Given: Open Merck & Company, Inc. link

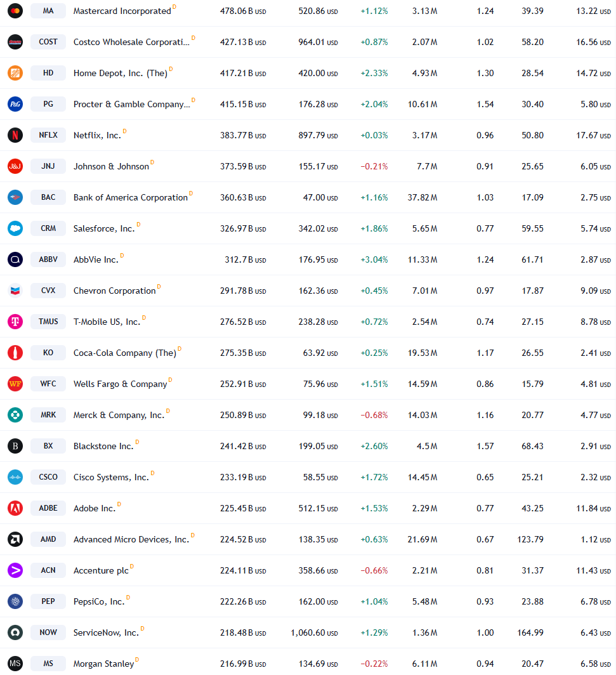Looking at the screenshot, I should pyautogui.click(x=119, y=415).
